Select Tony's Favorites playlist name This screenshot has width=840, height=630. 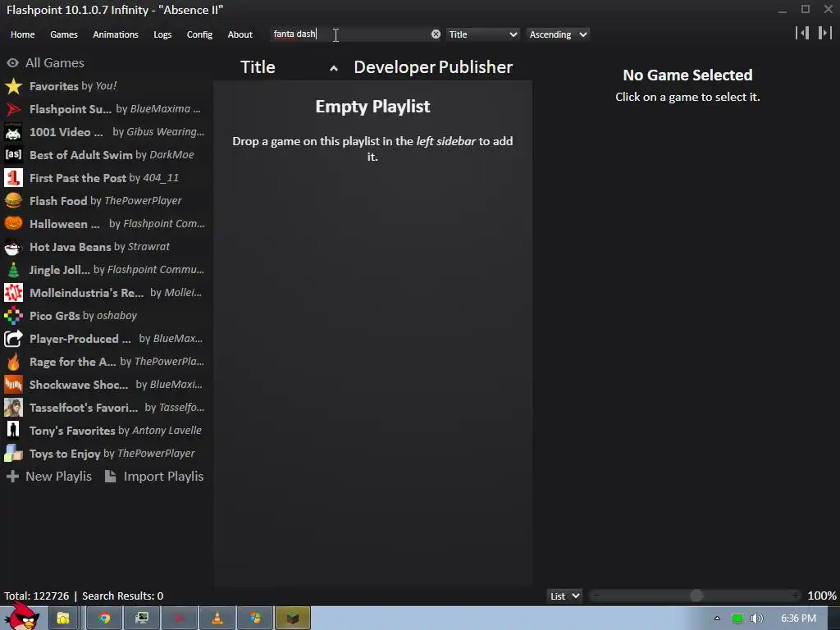point(72,431)
